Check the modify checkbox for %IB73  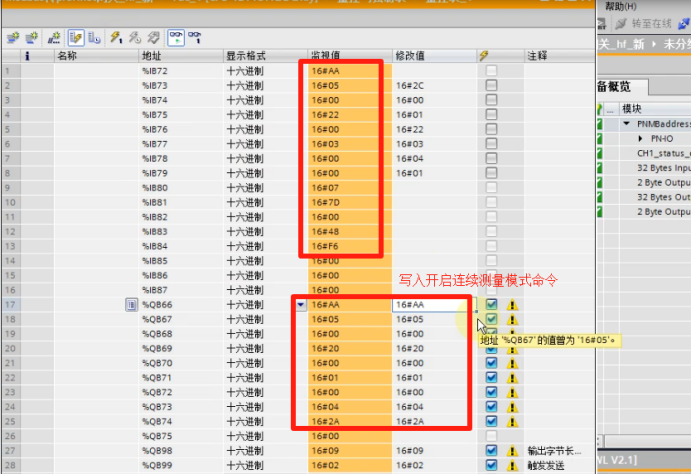coord(491,85)
